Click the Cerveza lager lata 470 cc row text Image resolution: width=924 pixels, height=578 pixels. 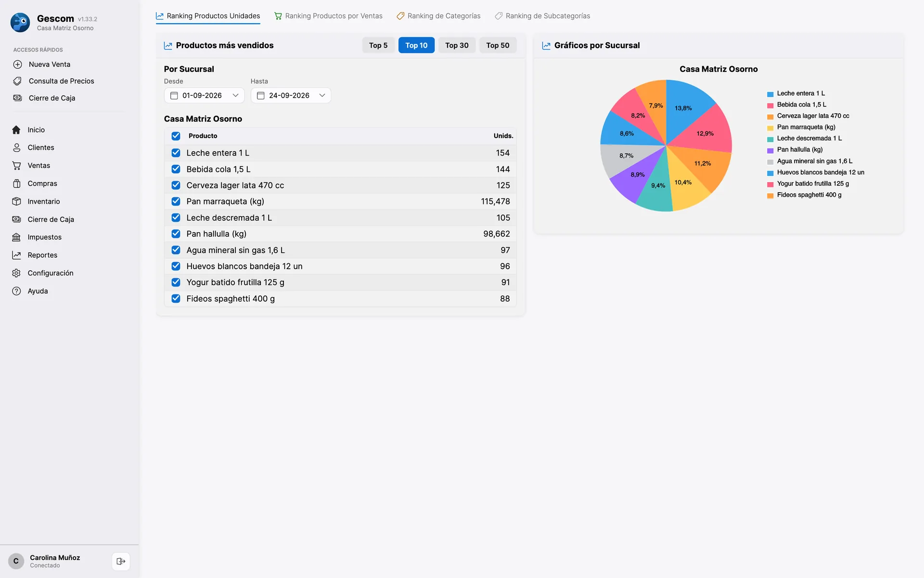(235, 185)
